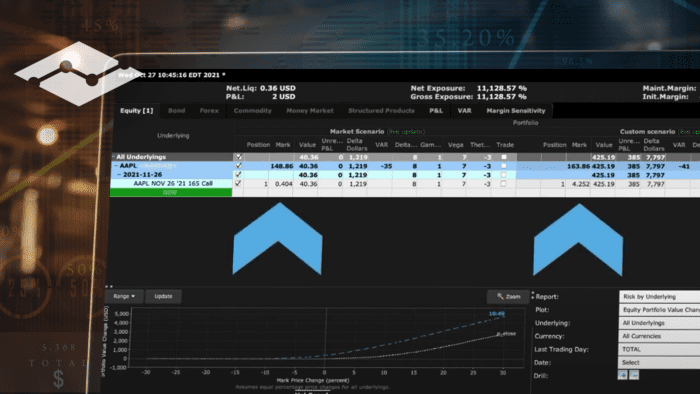Click the right blue up-arrow graphic
Image resolution: width=700 pixels, height=394 pixels.
point(578,240)
